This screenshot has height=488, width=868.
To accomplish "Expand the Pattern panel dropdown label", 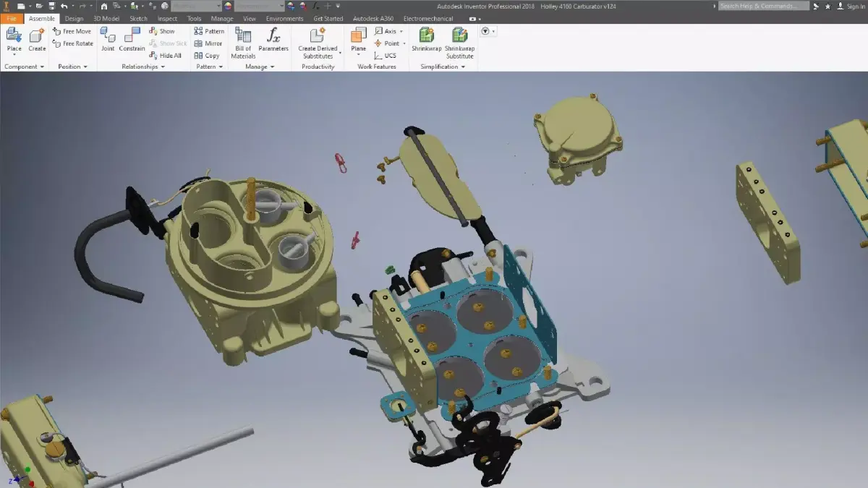I will click(x=209, y=67).
